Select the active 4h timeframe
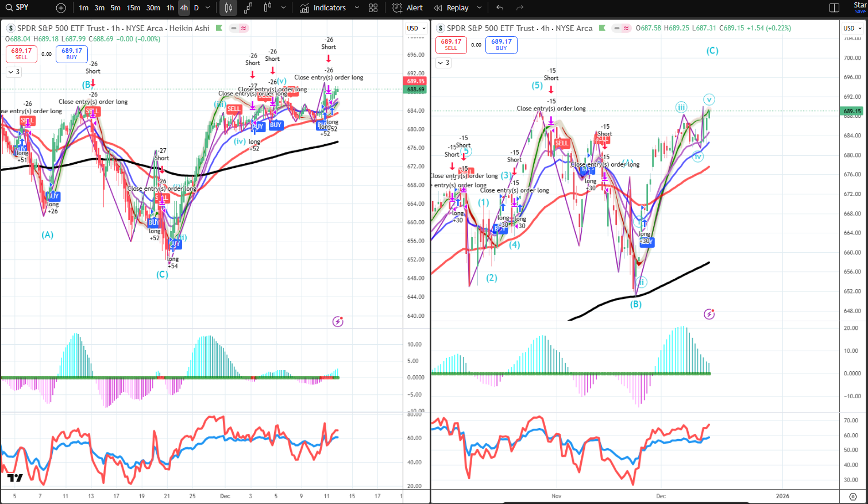Viewport: 868px width, 504px height. (184, 8)
